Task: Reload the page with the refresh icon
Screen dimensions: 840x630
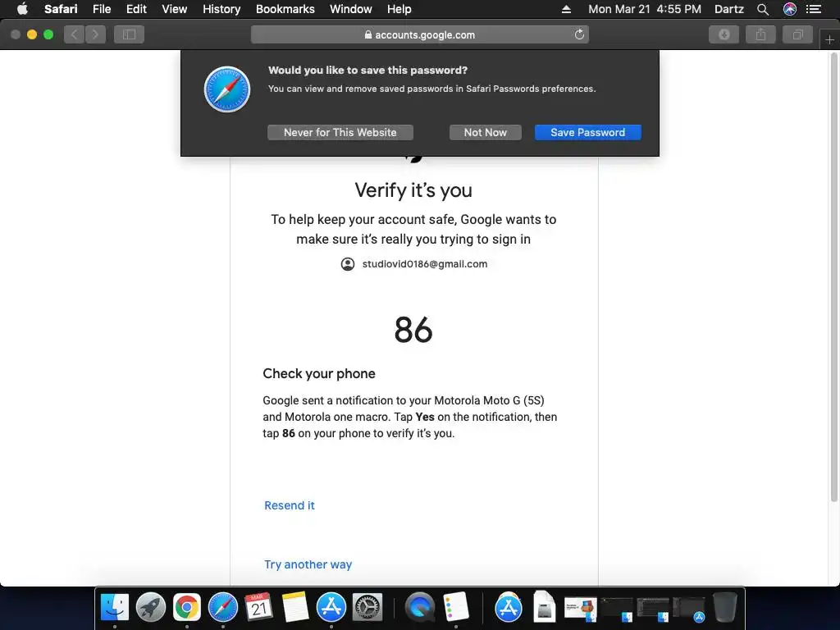Action: click(x=579, y=34)
